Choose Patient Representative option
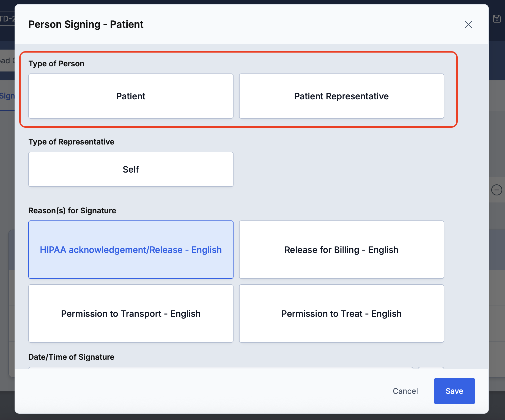The width and height of the screenshot is (505, 420). point(341,96)
